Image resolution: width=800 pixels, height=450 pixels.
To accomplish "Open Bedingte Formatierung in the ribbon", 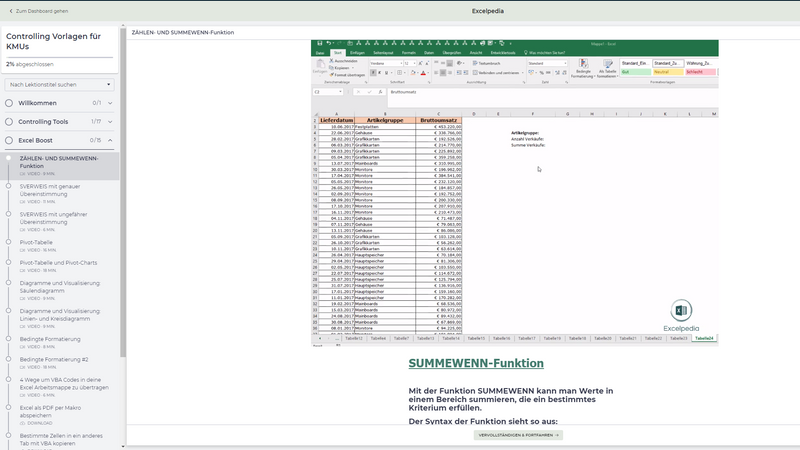I will click(x=583, y=68).
